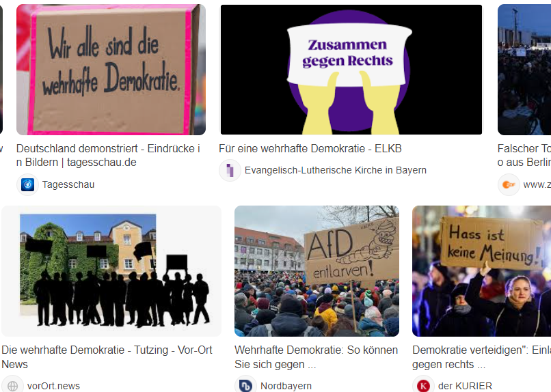
Task: Open 'Deutschland demonstriert - Eindrücke in Bildern' title
Action: pyautogui.click(x=108, y=156)
